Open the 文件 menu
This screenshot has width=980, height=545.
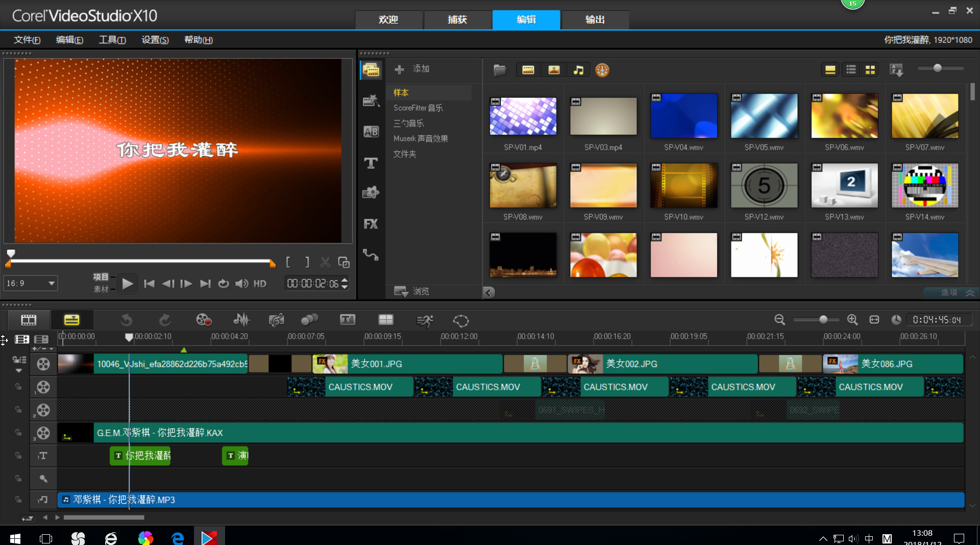coord(27,40)
